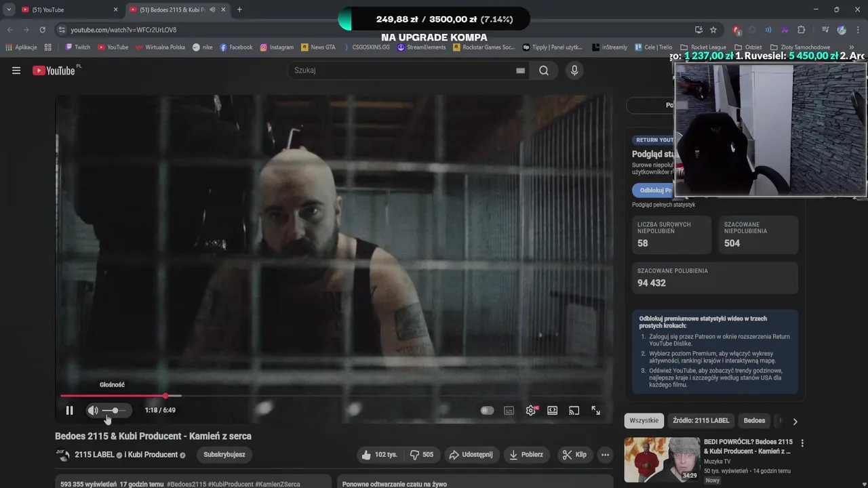Open Kubi Producent channel link
This screenshot has height=488, width=868.
click(x=151, y=455)
